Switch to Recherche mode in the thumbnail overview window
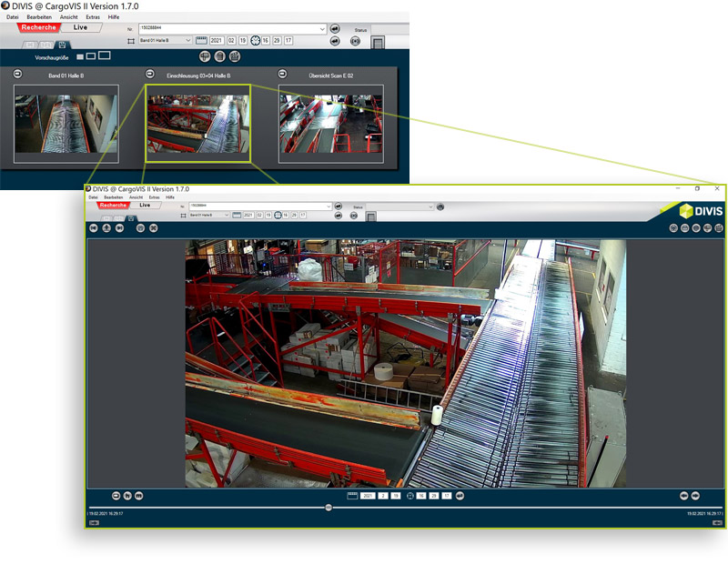Viewport: 728px width, 564px height. click(x=38, y=27)
